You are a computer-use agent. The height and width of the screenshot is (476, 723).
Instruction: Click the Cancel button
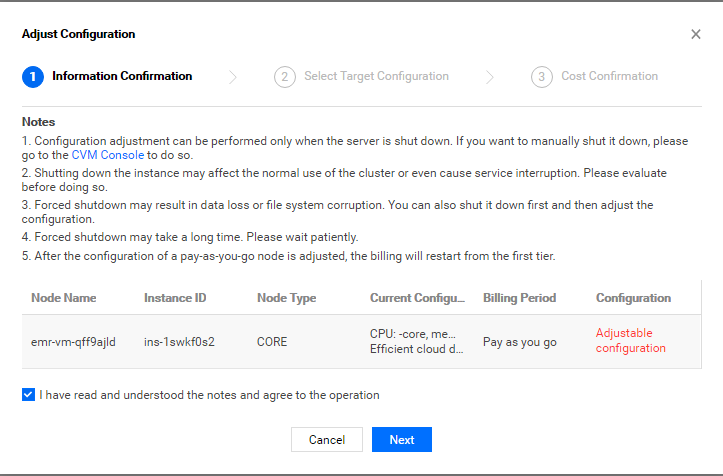pos(327,440)
